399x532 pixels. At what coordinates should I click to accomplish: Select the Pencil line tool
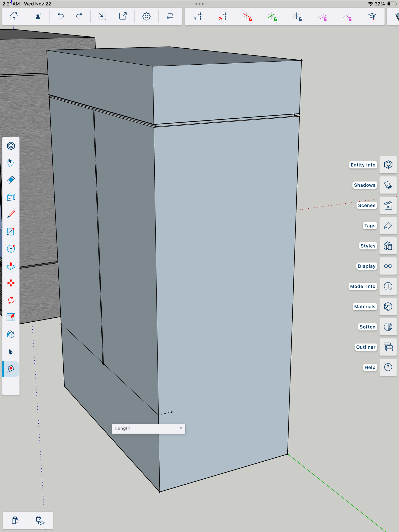(11, 214)
